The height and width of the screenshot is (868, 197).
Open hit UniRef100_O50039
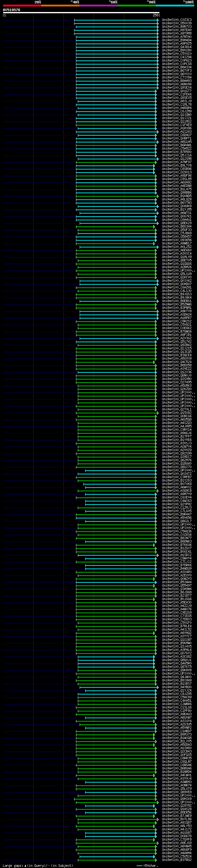[176, 23]
